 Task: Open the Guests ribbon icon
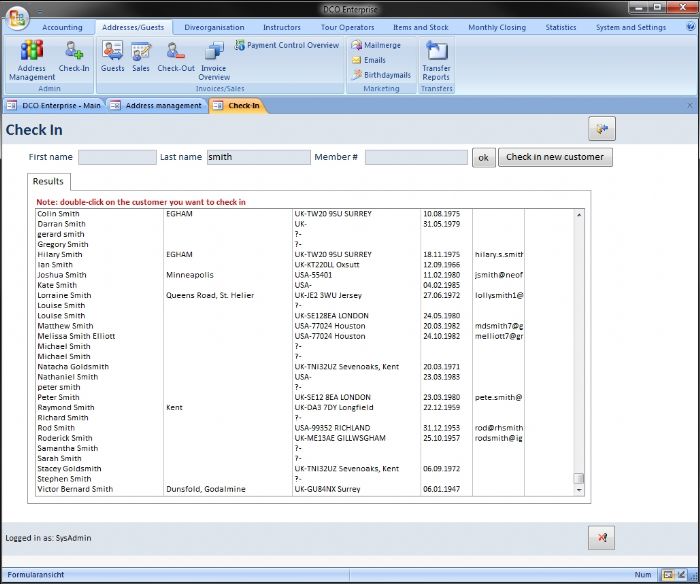coord(112,56)
